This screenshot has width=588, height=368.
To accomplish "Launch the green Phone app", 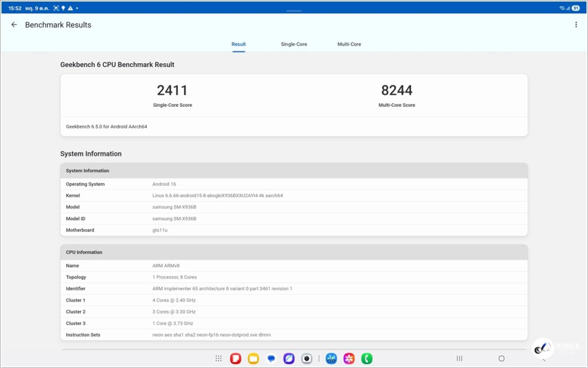I will (366, 358).
